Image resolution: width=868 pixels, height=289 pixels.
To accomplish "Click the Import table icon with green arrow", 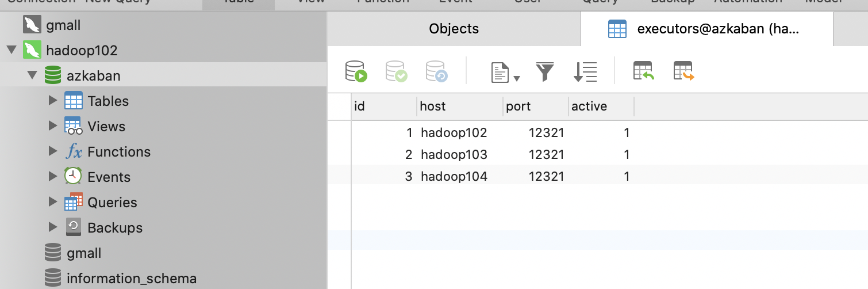I will [x=644, y=71].
